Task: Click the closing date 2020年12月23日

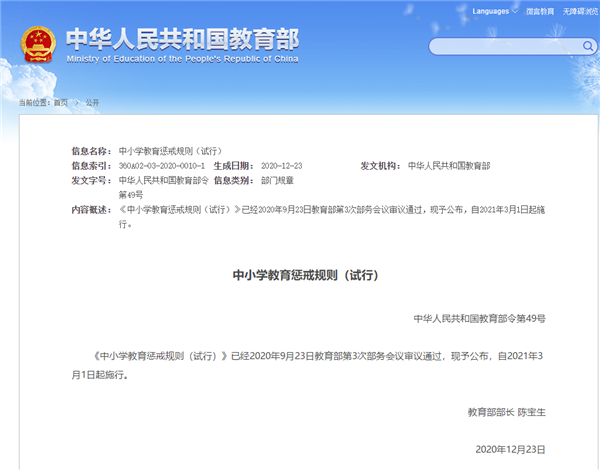Action: tap(510, 449)
